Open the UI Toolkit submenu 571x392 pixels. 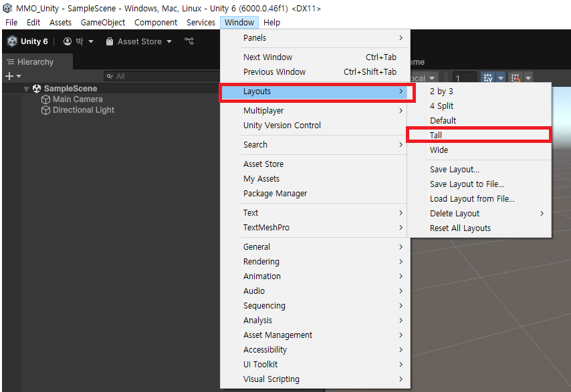point(316,365)
